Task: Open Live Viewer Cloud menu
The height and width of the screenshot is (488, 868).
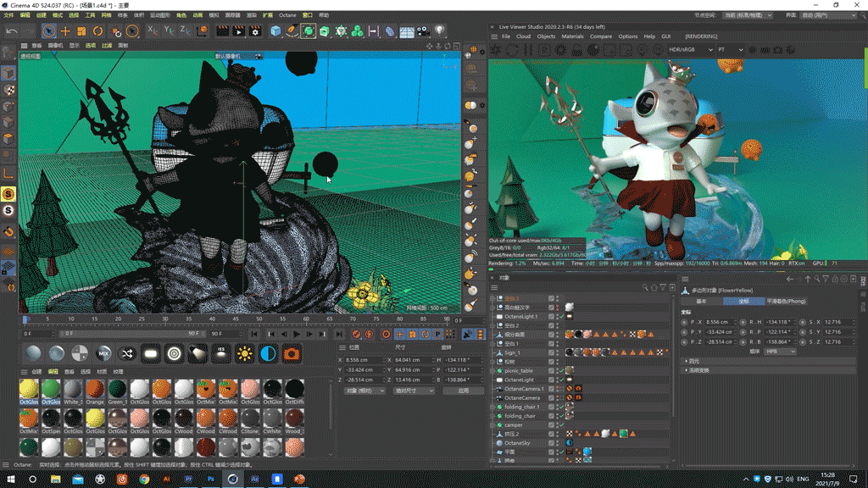Action: [x=523, y=36]
